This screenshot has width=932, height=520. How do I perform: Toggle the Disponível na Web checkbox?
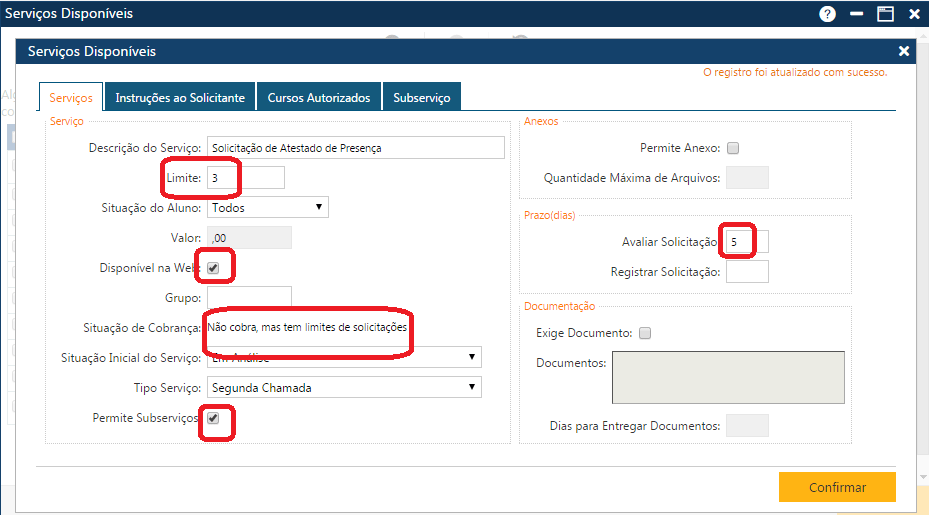(213, 268)
